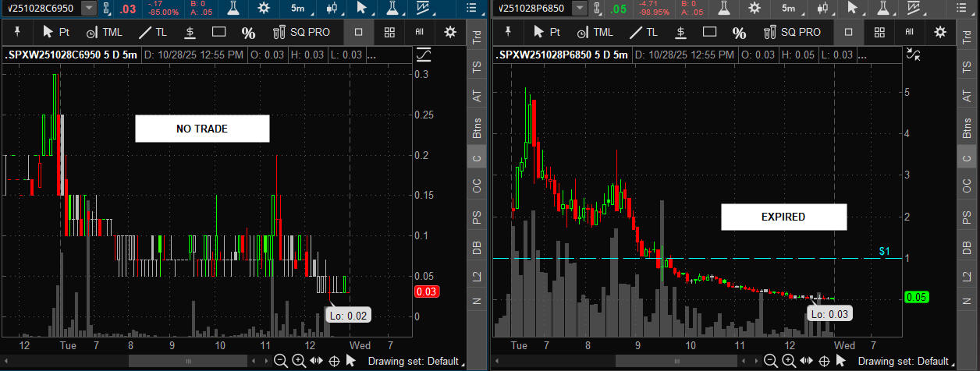Click the percent (%) drawing tool in right chart
The width and height of the screenshot is (980, 371).
click(x=738, y=32)
